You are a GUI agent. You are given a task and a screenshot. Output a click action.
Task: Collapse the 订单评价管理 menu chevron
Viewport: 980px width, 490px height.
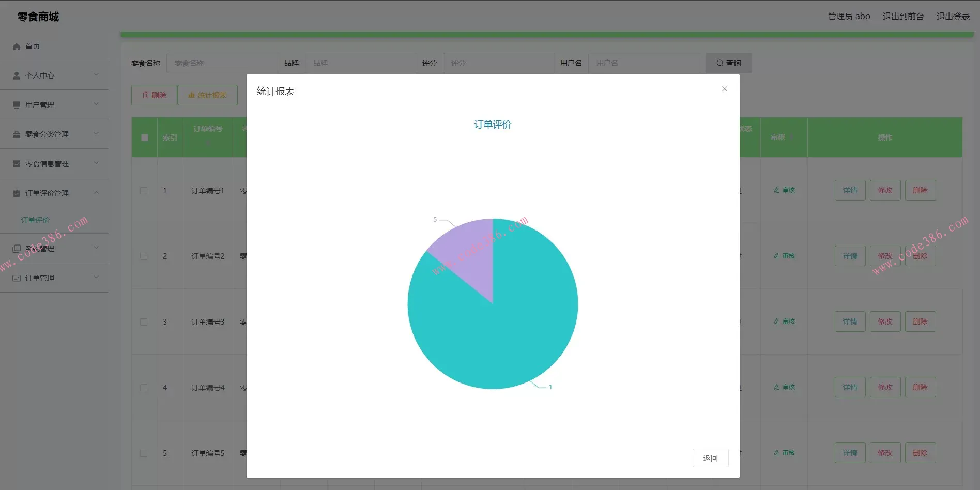(96, 193)
